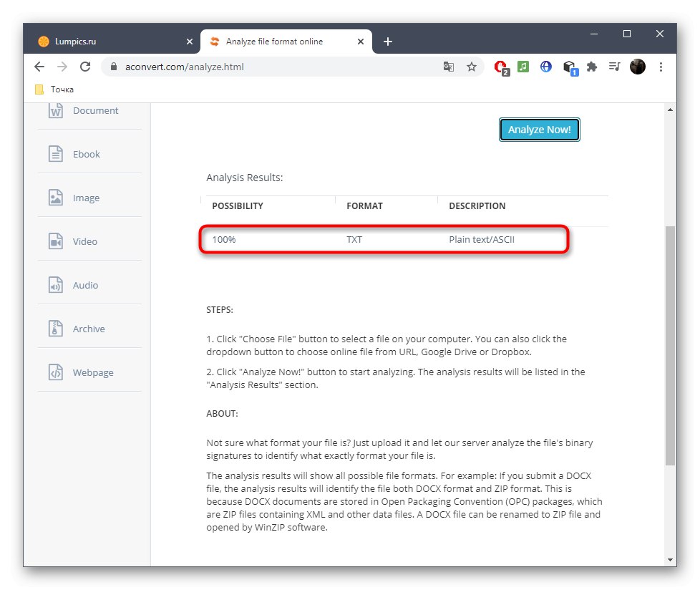Screen dimensions: 700x590
Task: Click the padlock site info icon
Action: point(113,67)
